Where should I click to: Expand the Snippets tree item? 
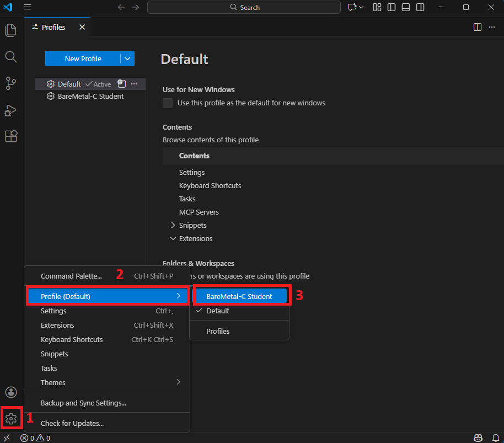(x=173, y=225)
